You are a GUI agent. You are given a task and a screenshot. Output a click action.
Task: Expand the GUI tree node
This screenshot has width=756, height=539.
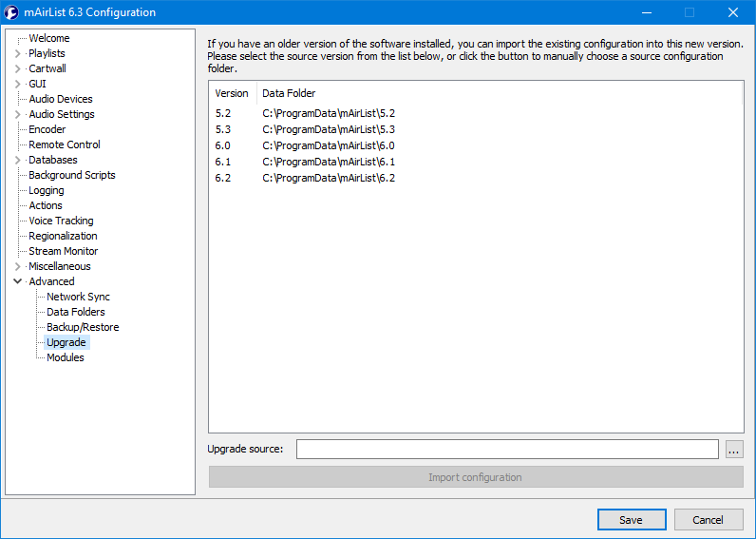point(18,84)
